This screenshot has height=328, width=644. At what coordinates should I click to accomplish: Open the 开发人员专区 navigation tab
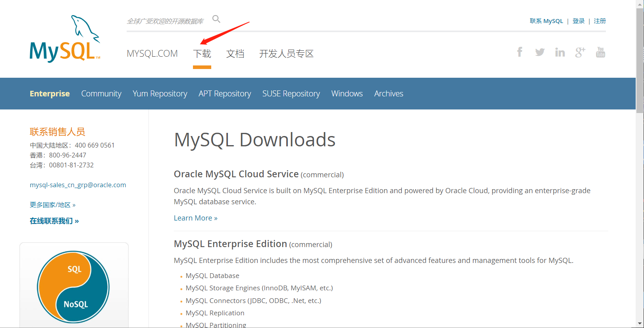click(x=286, y=54)
